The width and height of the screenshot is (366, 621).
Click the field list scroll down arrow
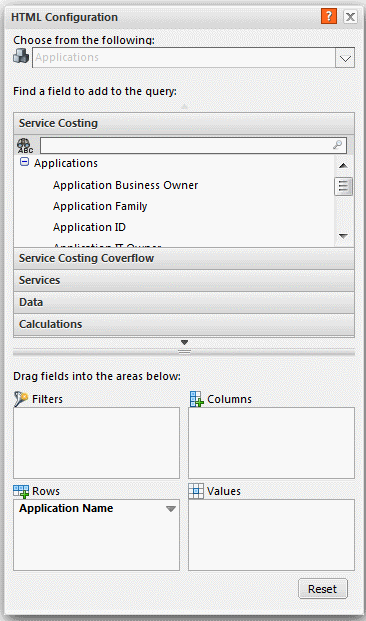click(343, 236)
